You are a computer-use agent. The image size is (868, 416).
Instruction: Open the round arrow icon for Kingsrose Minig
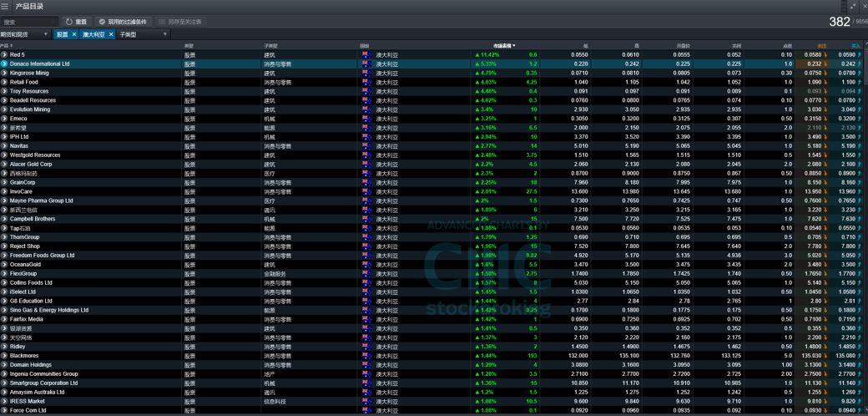point(4,74)
